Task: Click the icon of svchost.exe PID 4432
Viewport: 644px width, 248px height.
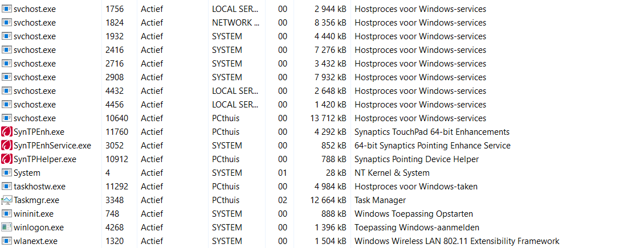Action: point(7,91)
